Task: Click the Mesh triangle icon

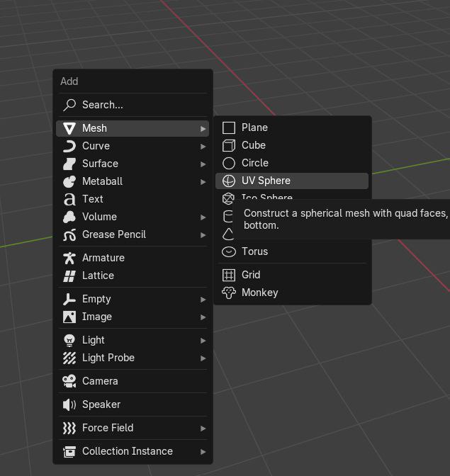Action: pos(69,128)
